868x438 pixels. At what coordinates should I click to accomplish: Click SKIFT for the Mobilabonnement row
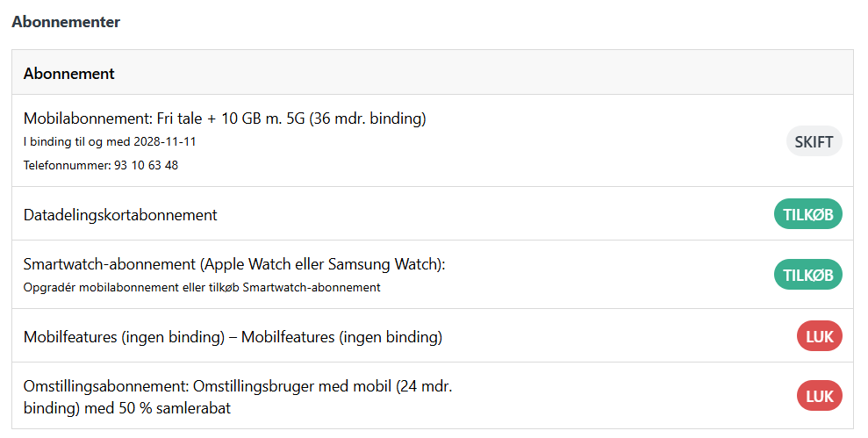pos(814,141)
